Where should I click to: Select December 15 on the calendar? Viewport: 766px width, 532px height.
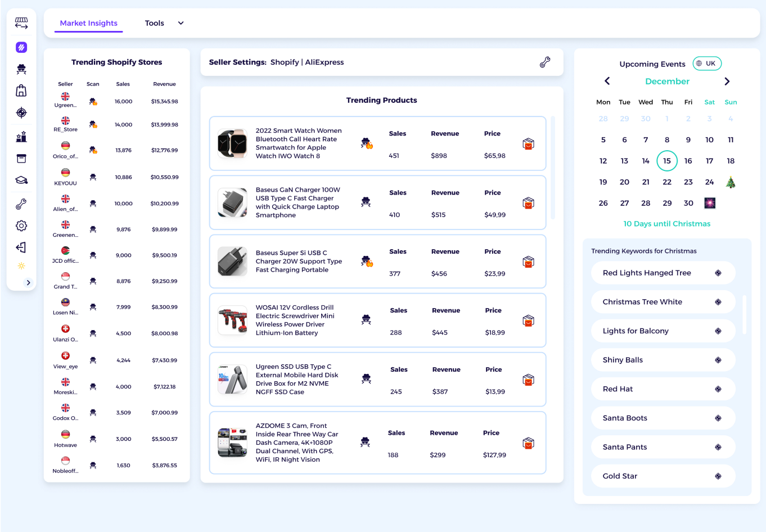[x=666, y=161]
